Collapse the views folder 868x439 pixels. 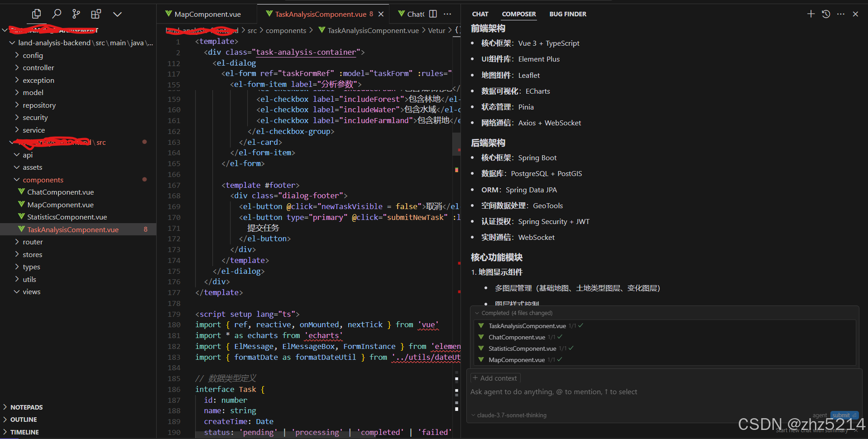tap(31, 291)
